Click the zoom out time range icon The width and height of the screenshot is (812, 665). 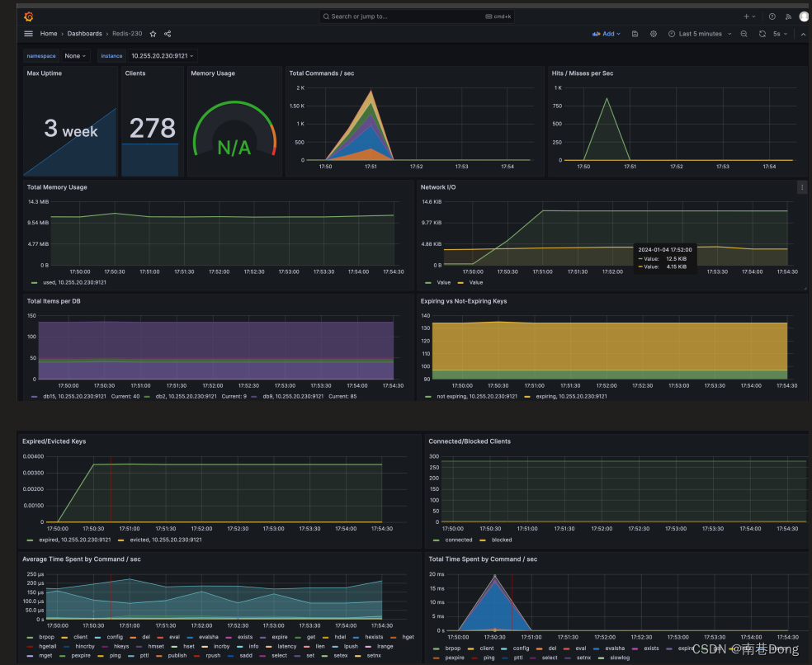point(744,34)
